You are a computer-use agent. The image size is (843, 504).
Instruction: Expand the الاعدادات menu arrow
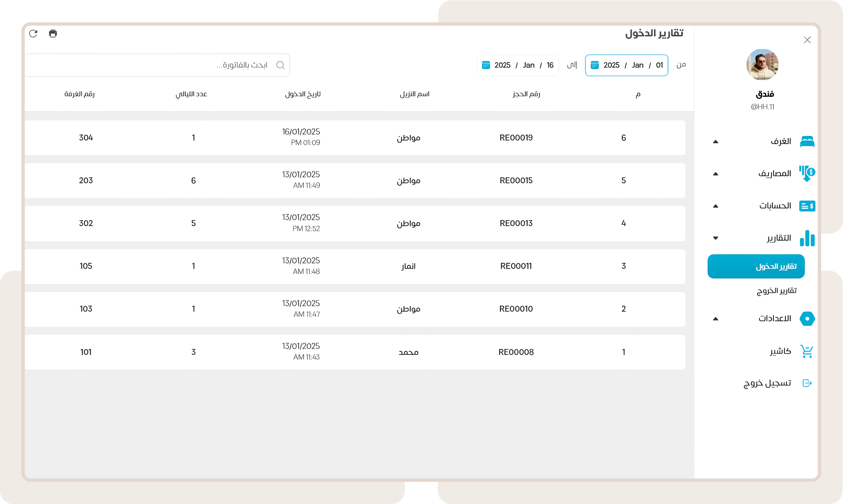[x=715, y=319]
